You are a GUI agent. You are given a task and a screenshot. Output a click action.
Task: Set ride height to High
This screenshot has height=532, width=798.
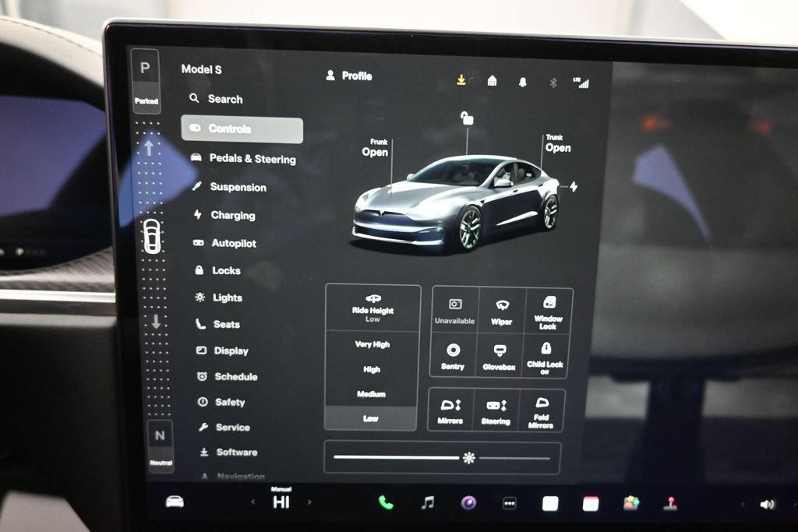point(372,369)
